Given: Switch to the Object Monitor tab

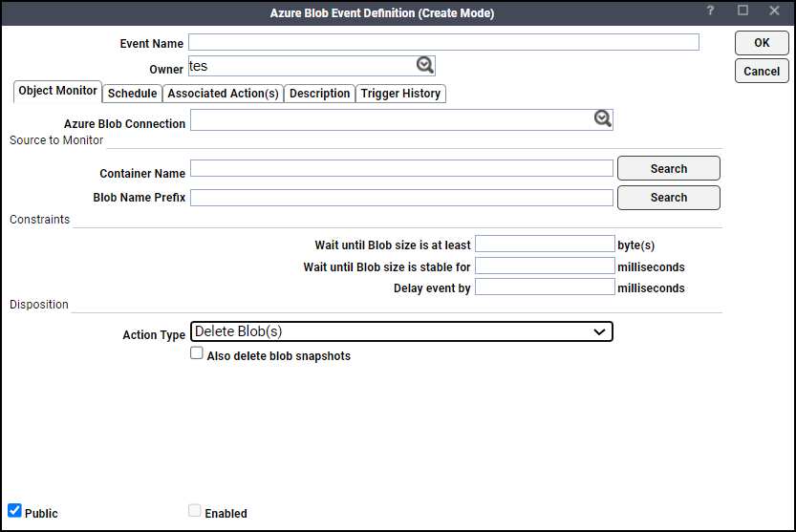Looking at the screenshot, I should pyautogui.click(x=58, y=91).
